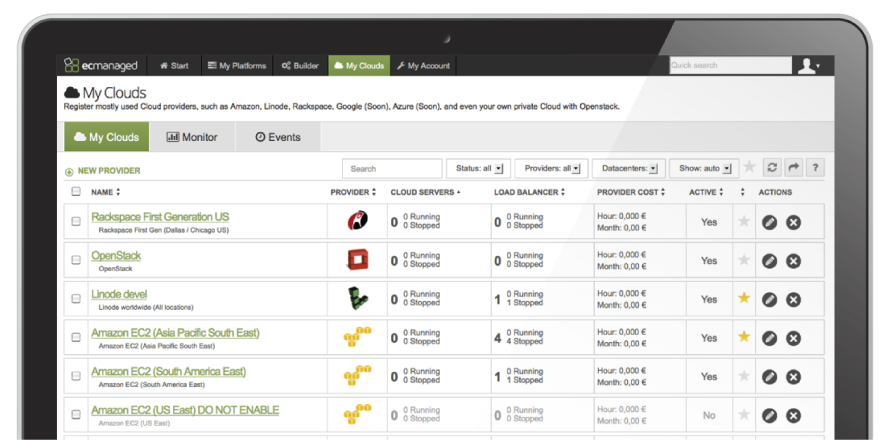Delete the Linode devel provider
Viewport: 889px width, 440px height.
pyautogui.click(x=793, y=299)
